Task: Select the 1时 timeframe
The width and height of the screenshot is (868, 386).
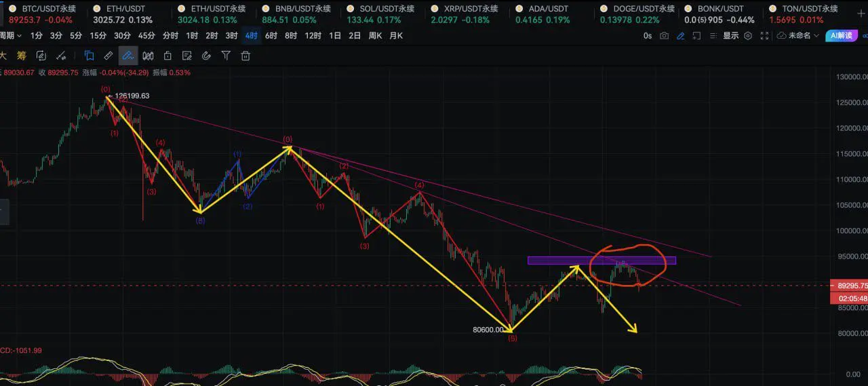Action: pos(193,35)
